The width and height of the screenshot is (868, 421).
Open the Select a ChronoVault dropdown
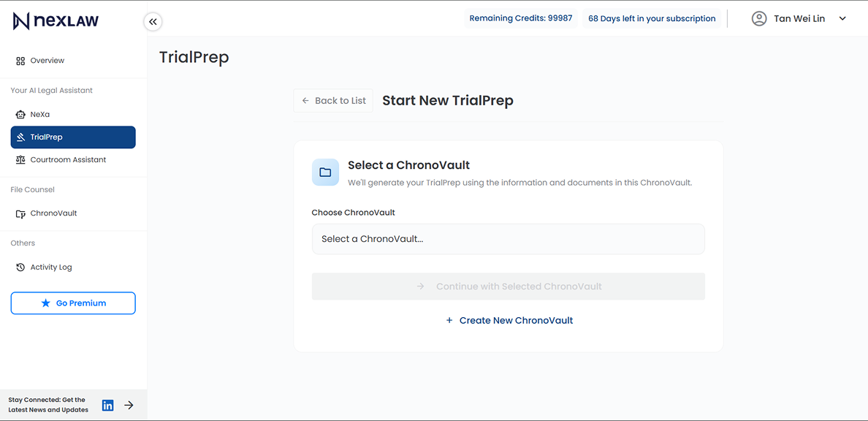[x=509, y=239]
